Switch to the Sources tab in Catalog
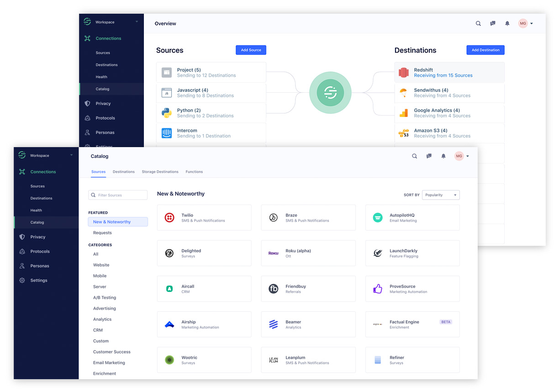Screen dimensions: 559x392 98,172
